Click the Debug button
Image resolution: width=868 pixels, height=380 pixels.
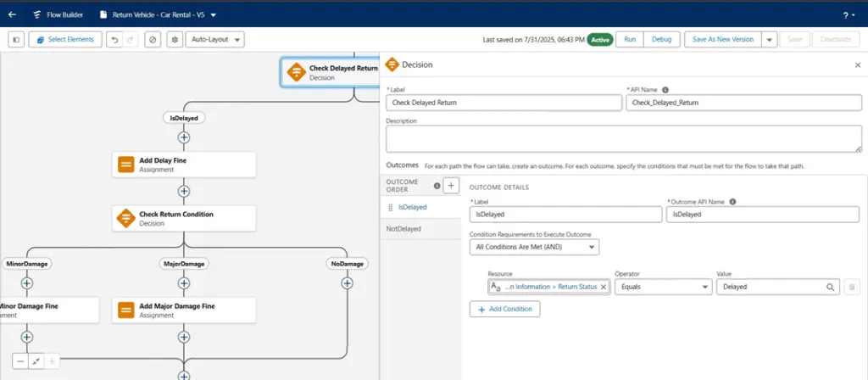[661, 39]
